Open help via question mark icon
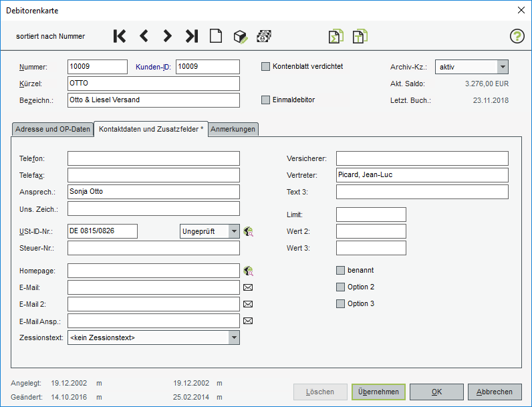 tap(517, 36)
